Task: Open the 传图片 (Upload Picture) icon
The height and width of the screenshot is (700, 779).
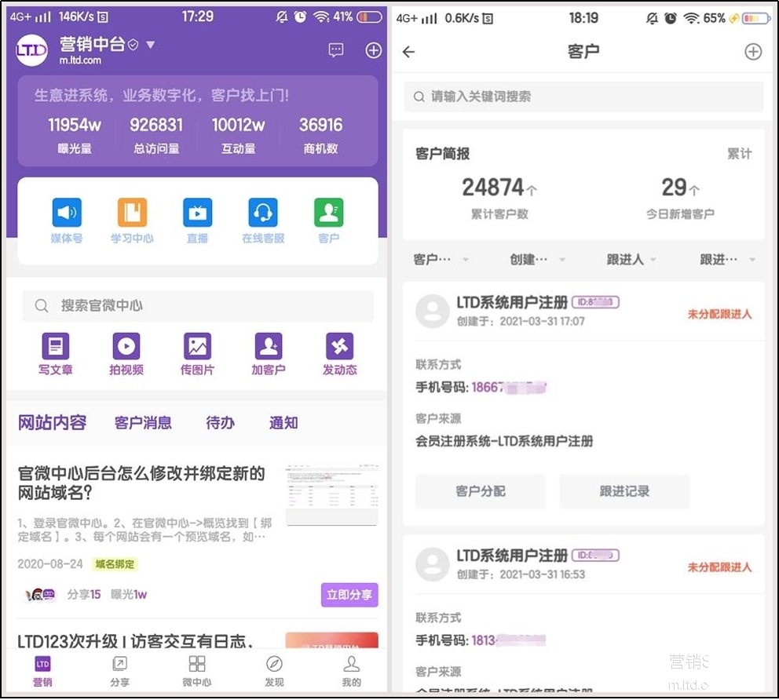Action: tap(197, 348)
